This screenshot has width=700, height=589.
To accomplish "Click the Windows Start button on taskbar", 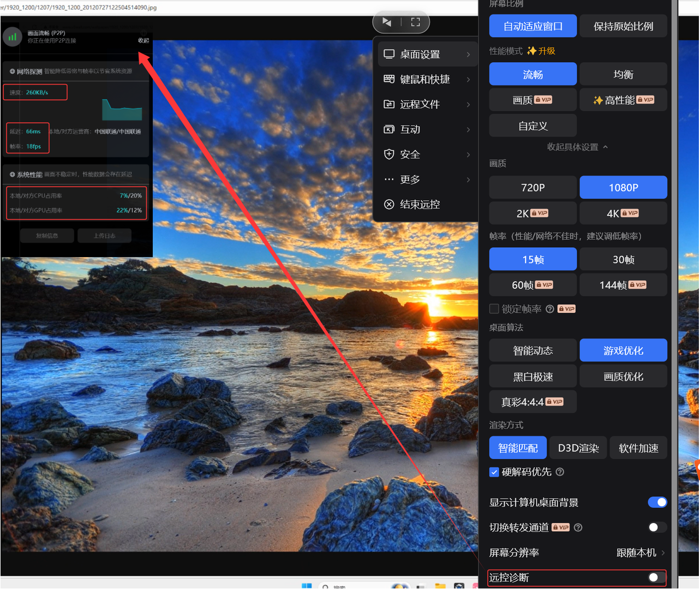I will [307, 586].
